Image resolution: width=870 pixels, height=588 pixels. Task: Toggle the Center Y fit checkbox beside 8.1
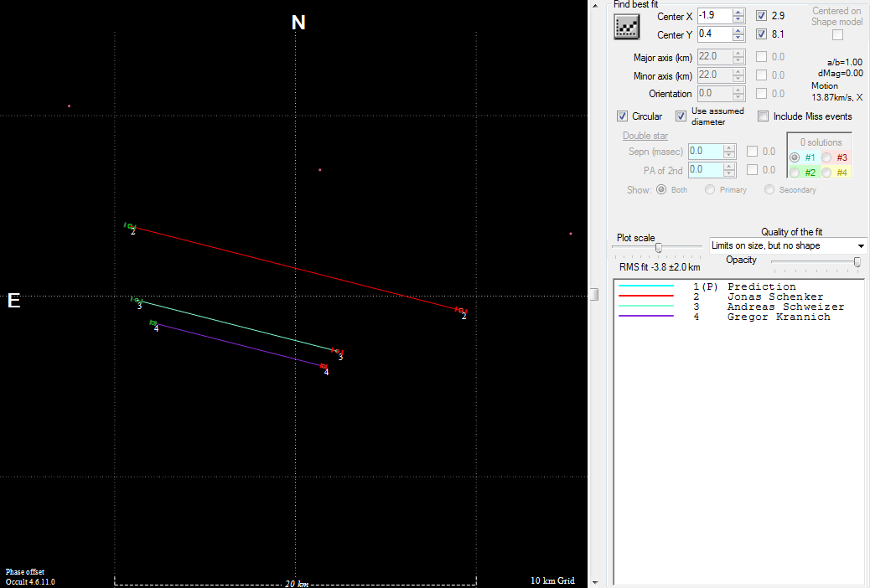coord(761,34)
